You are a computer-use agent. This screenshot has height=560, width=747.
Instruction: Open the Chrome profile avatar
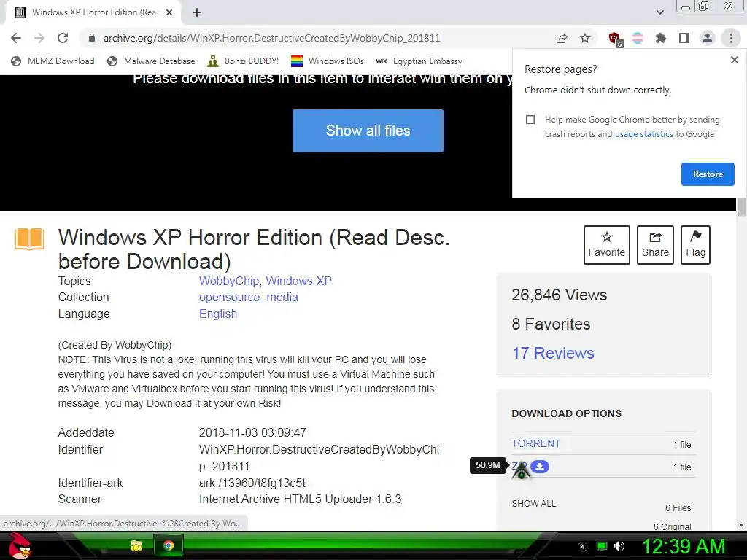point(708,38)
